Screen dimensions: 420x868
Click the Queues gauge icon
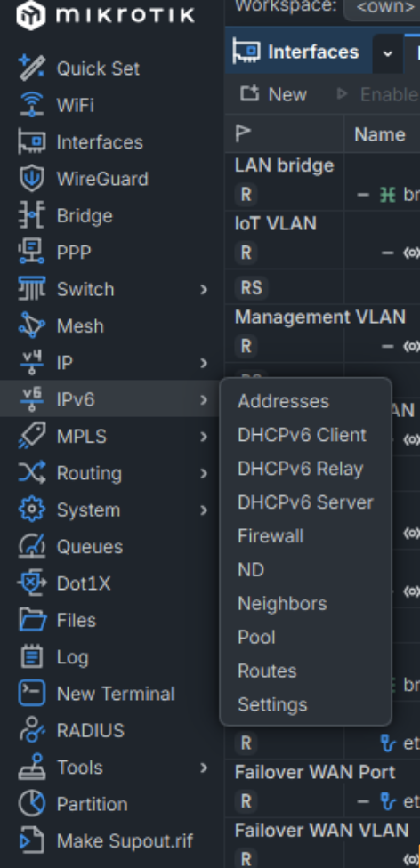pos(32,546)
